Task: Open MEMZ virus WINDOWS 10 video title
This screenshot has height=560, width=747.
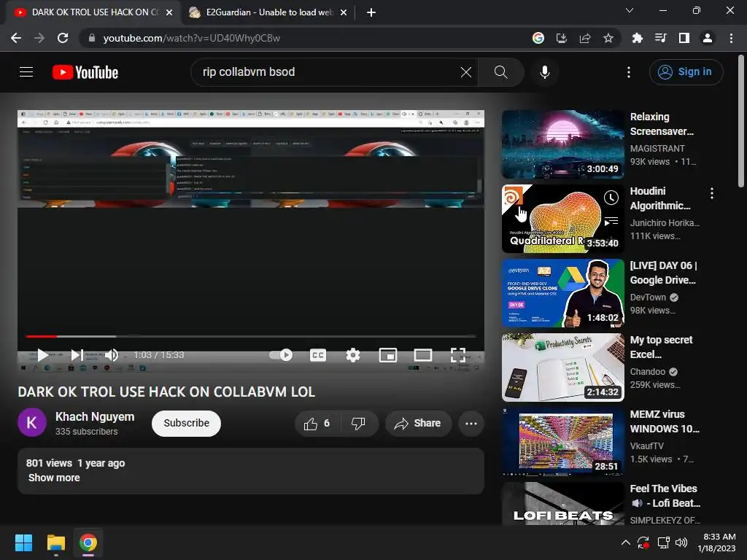Action: [665, 421]
